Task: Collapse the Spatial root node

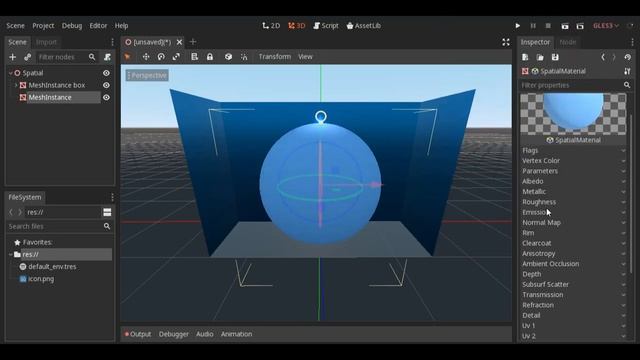Action: [10, 73]
